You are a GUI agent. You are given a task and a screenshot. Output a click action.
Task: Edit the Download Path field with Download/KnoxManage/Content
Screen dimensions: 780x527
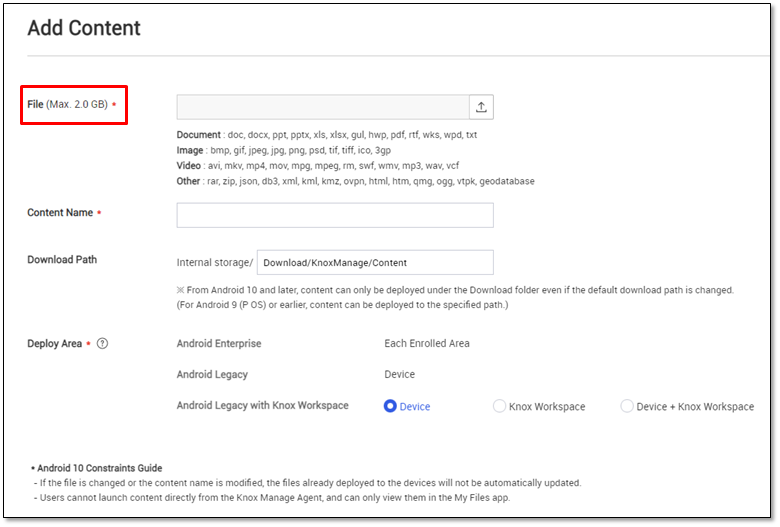pyautogui.click(x=375, y=262)
